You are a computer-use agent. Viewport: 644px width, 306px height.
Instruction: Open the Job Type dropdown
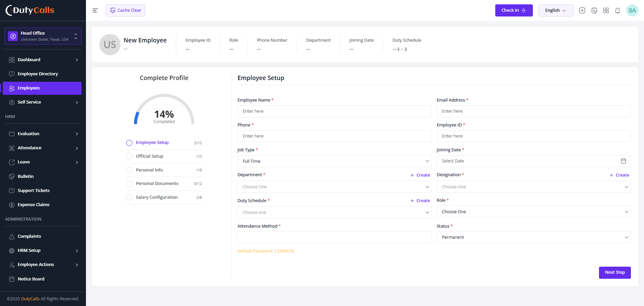pyautogui.click(x=334, y=161)
